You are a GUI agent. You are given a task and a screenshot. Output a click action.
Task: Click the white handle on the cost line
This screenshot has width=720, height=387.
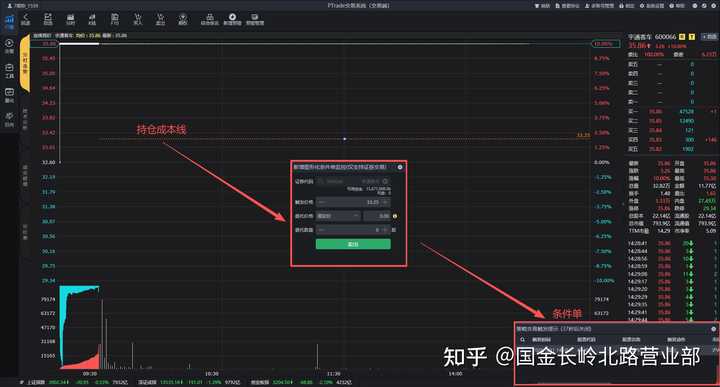click(345, 139)
